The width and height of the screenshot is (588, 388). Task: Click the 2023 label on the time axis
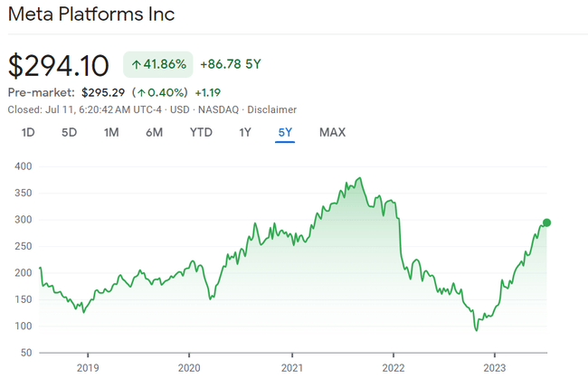[x=494, y=369]
